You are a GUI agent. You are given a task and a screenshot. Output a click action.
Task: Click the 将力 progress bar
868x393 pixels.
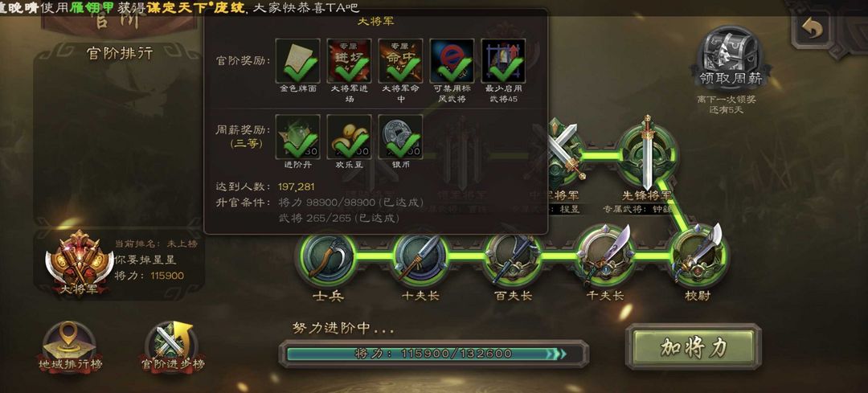433,354
